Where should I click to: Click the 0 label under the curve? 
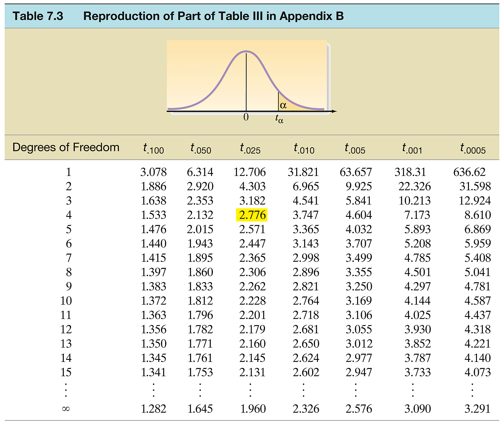pyautogui.click(x=246, y=117)
